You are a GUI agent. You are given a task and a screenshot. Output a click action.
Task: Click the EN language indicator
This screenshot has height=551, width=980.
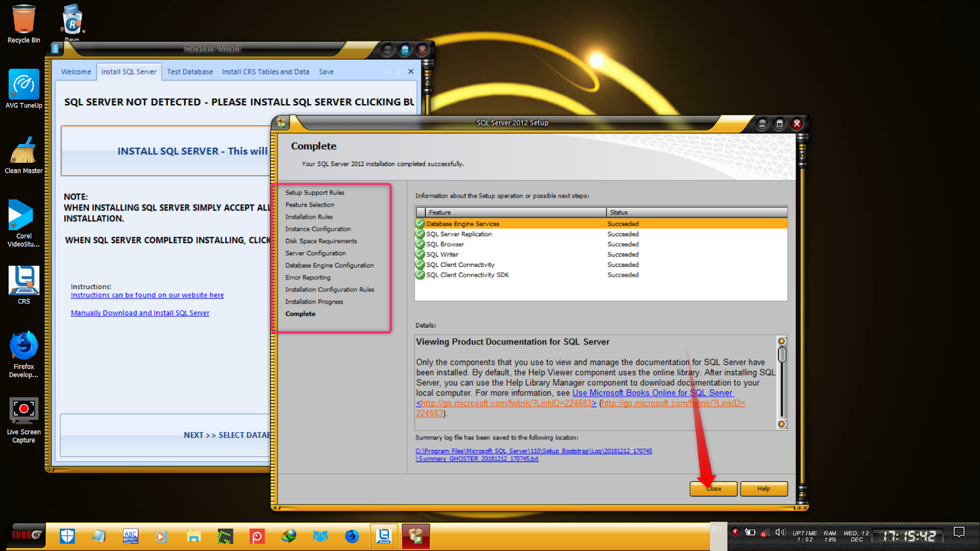tap(717, 529)
